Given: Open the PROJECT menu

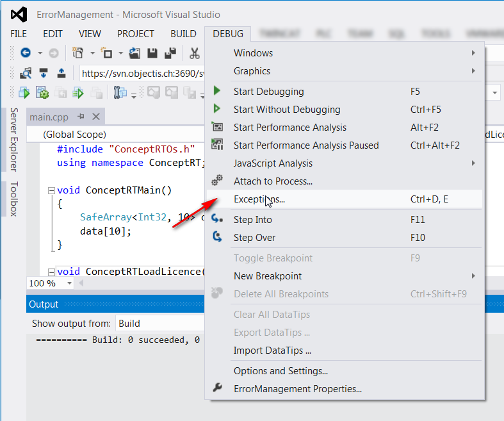Looking at the screenshot, I should click(x=136, y=34).
